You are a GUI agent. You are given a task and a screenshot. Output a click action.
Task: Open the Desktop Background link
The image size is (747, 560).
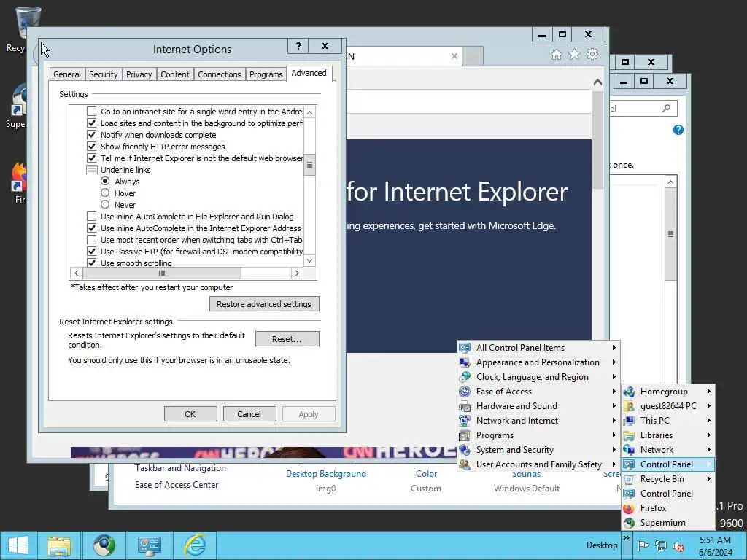pos(326,474)
